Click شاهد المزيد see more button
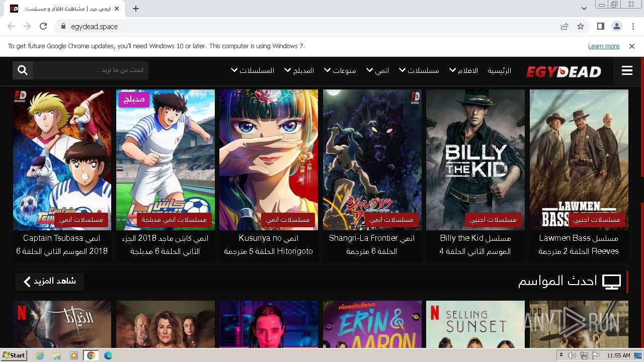 (49, 281)
